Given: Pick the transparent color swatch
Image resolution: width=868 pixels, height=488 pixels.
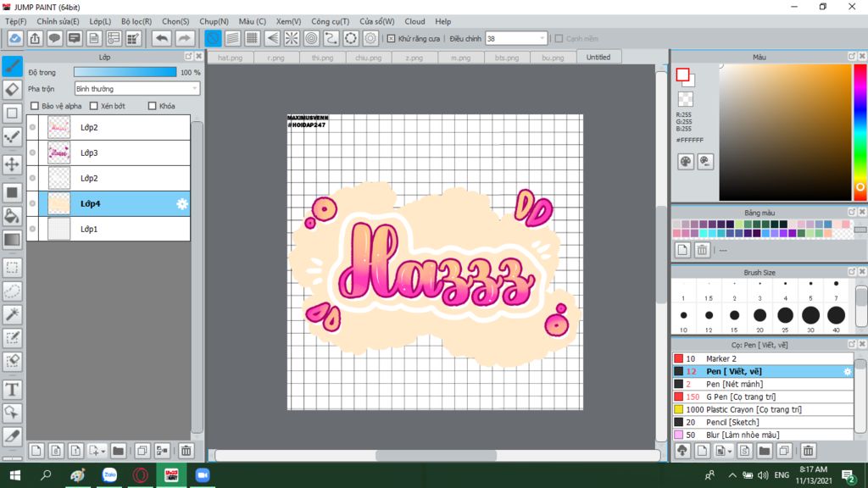Looking at the screenshot, I should coord(685,99).
